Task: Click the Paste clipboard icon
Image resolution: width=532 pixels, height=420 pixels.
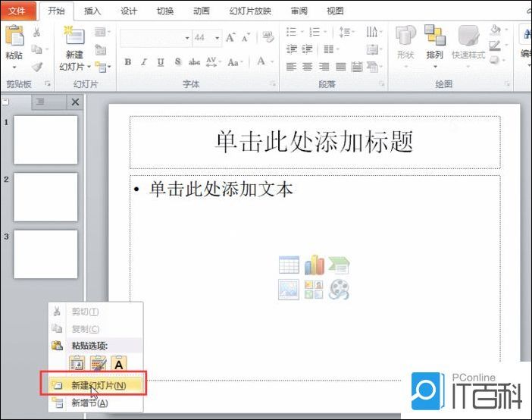Action: (x=14, y=36)
